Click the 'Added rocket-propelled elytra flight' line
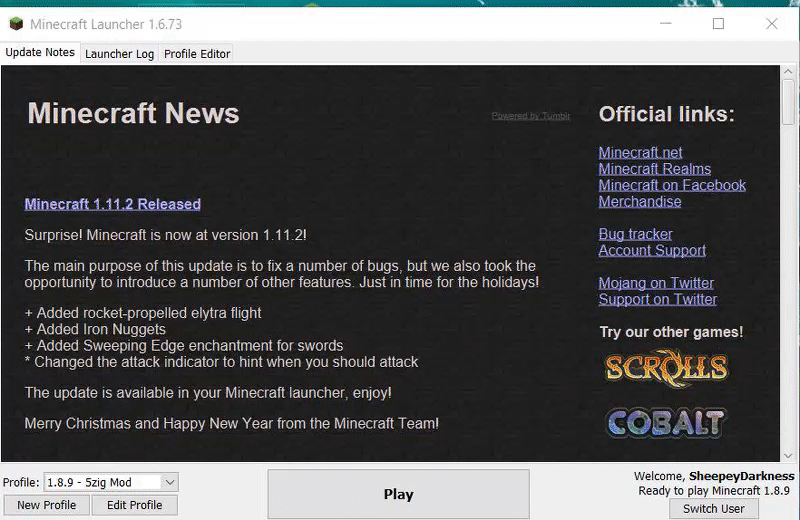This screenshot has width=800, height=520. [143, 313]
